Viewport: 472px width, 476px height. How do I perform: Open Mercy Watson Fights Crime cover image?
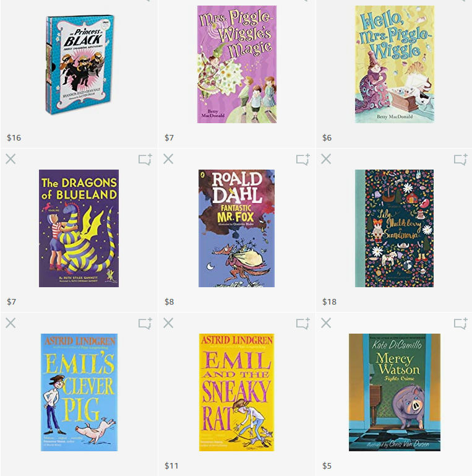coord(394,392)
